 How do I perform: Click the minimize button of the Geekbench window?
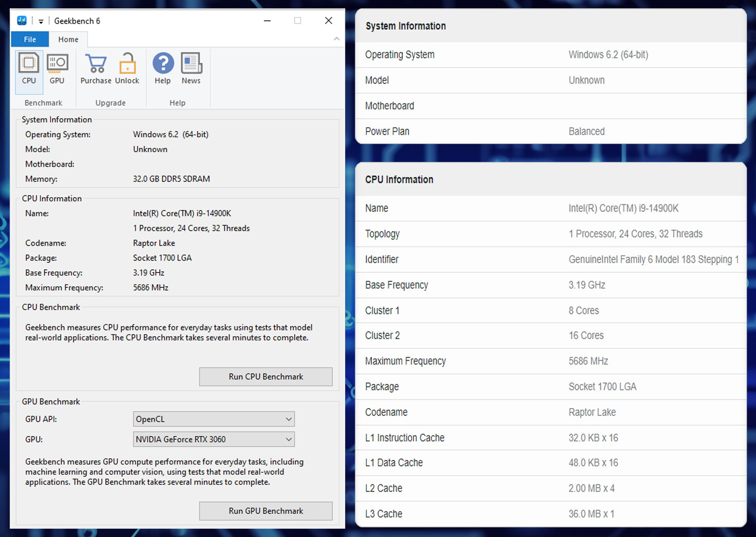(x=267, y=20)
